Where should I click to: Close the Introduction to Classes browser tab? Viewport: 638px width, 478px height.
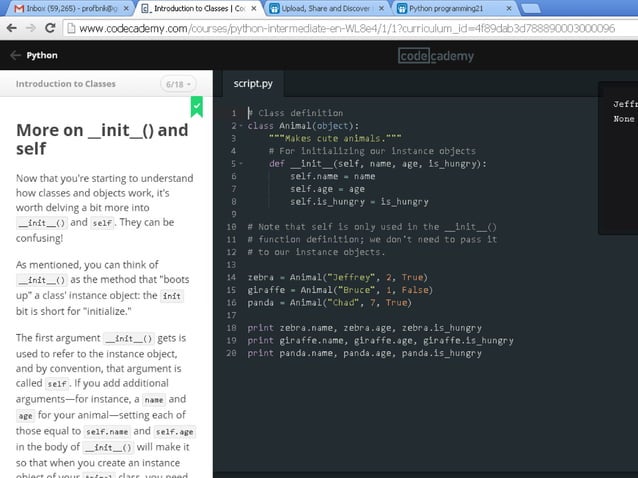click(254, 8)
